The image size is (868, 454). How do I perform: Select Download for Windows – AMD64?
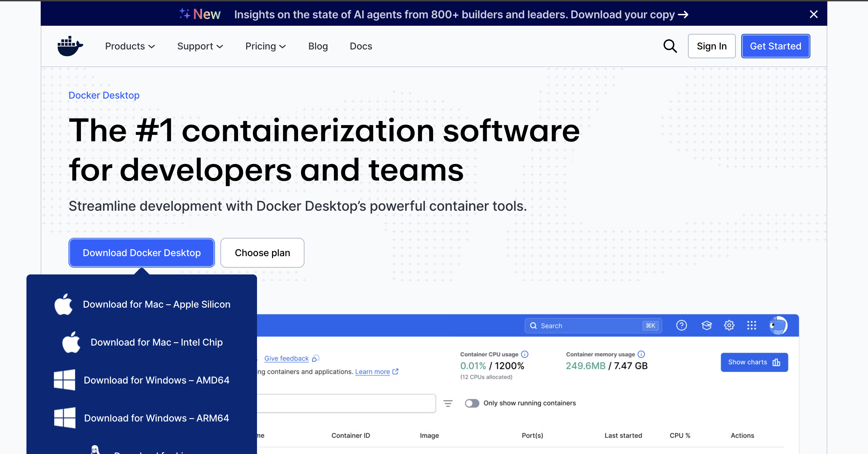(x=142, y=380)
